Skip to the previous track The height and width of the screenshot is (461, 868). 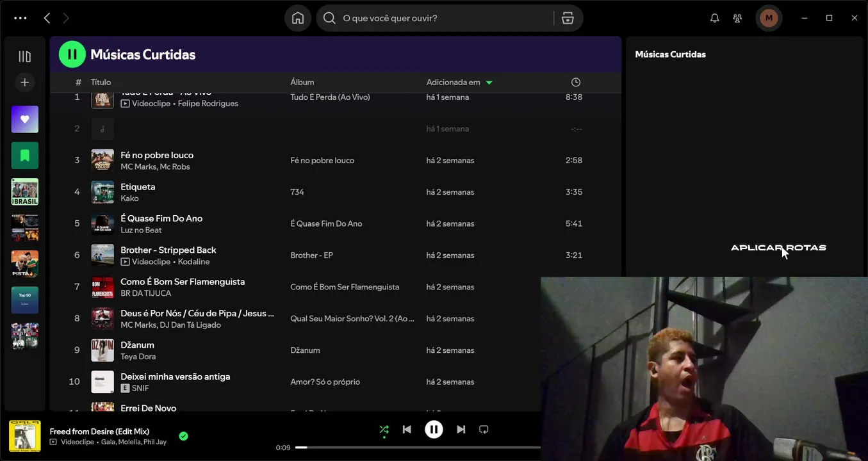[407, 430]
